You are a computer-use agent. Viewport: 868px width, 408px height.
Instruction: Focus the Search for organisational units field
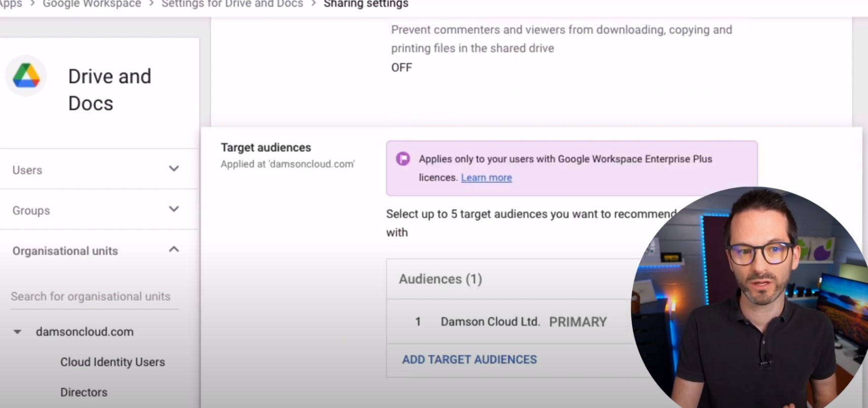coord(95,297)
